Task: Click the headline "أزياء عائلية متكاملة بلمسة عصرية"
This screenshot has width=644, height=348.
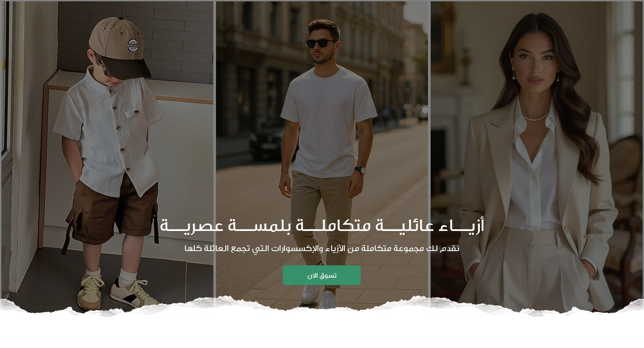Action: (322, 226)
